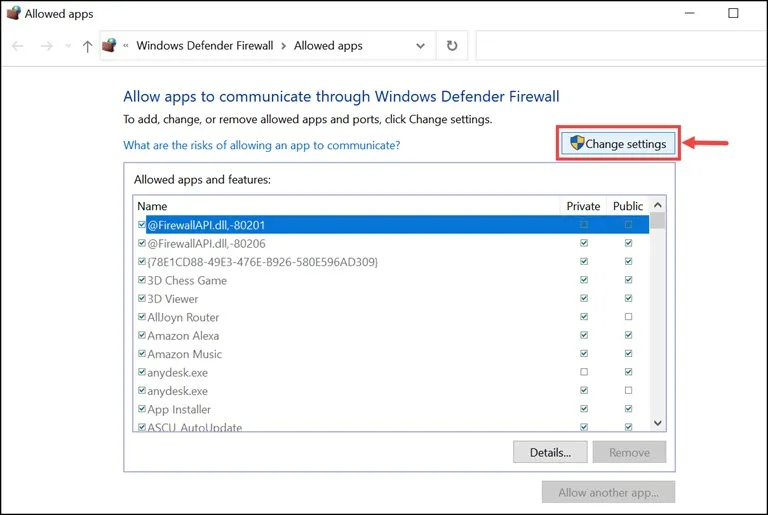Maximize the Allowed apps window

click(733, 13)
